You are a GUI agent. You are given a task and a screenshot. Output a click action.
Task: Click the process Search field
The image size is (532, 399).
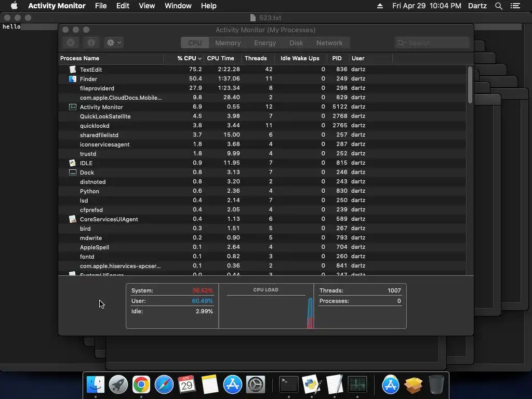(432, 43)
